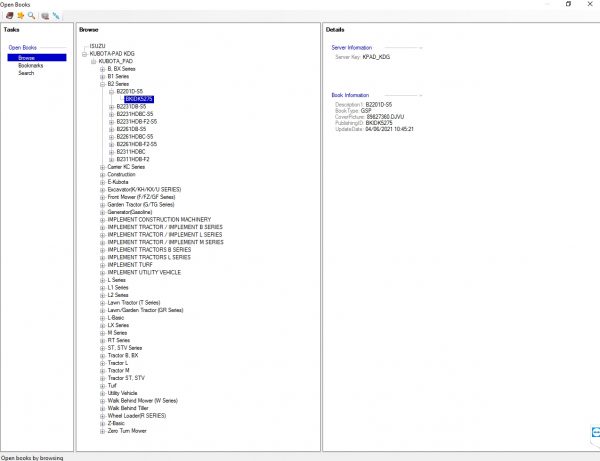Collapse the B2201D-S5 node
Image resolution: width=600 pixels, height=461 pixels.
[111, 92]
